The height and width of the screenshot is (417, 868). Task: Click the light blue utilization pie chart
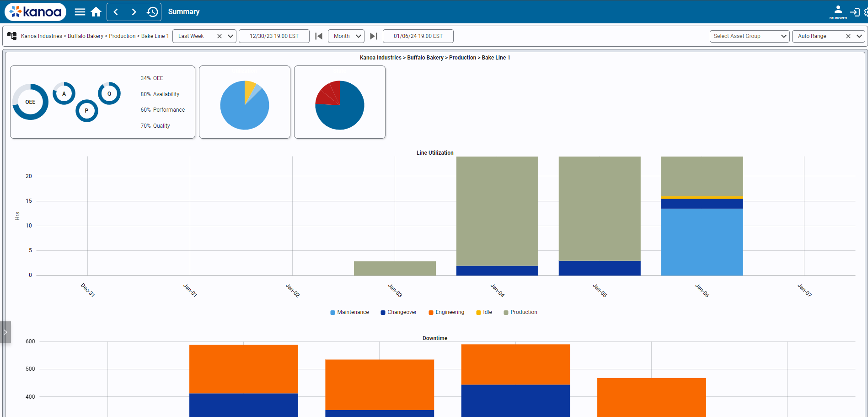pyautogui.click(x=245, y=105)
